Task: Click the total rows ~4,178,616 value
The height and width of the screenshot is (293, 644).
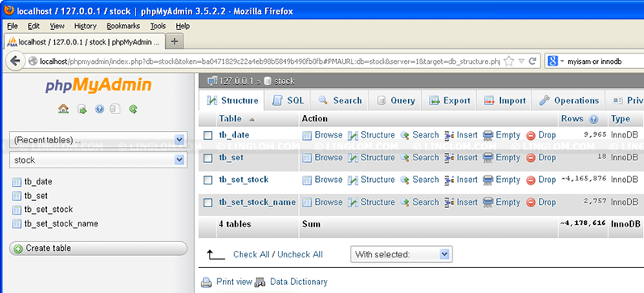Action: click(583, 223)
